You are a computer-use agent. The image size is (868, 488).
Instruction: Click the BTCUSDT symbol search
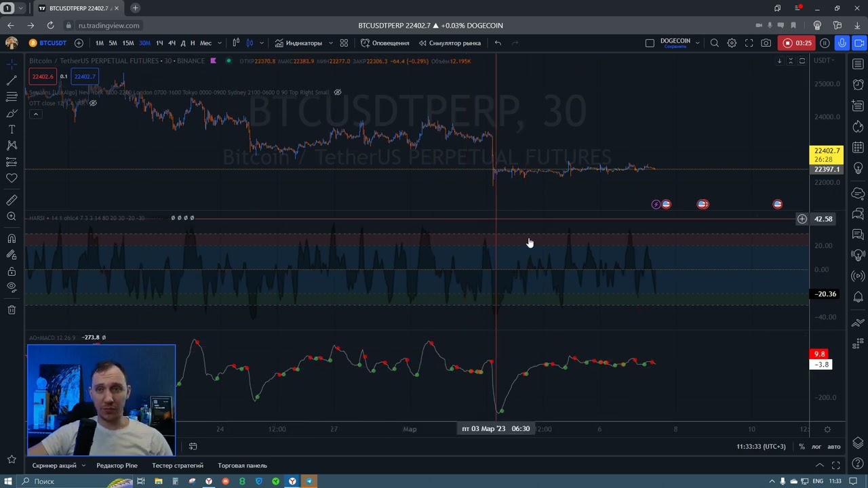[x=47, y=43]
